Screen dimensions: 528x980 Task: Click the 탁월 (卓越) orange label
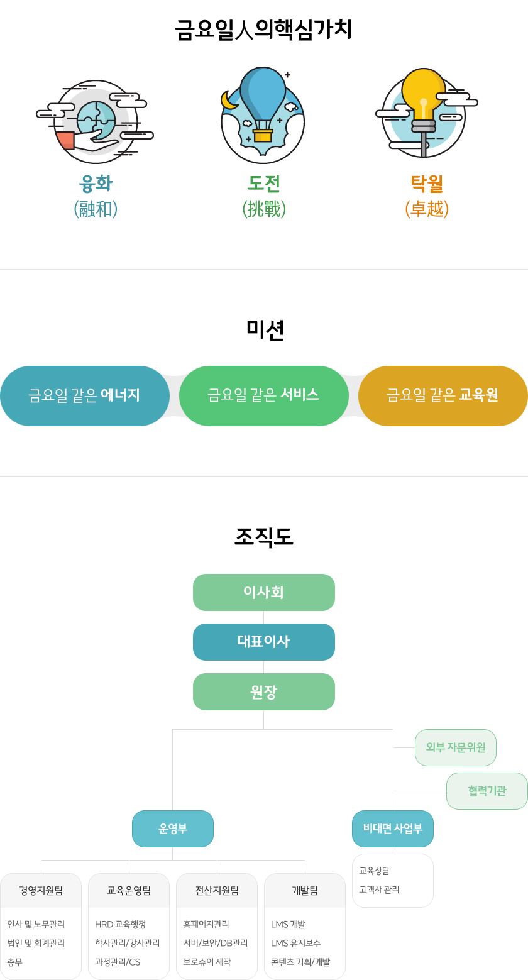tap(427, 195)
